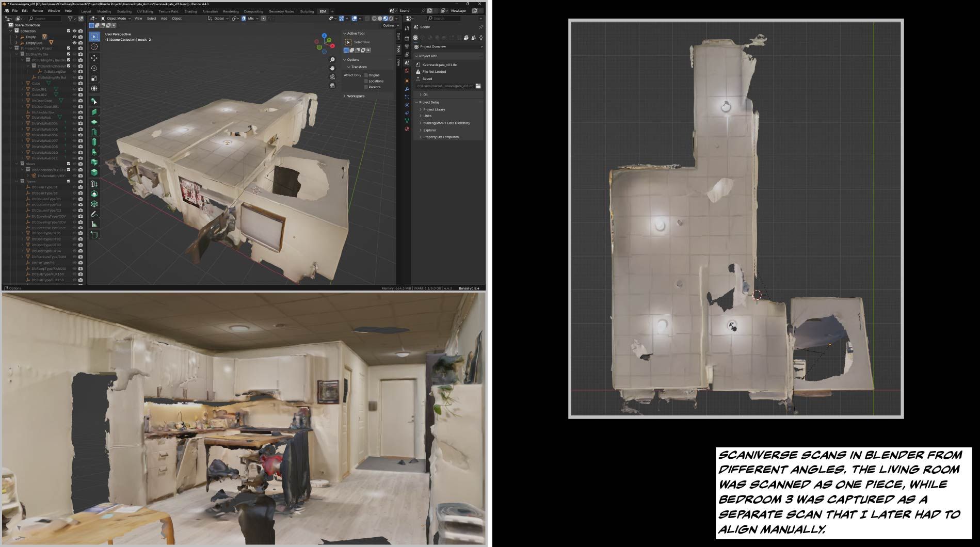Open the Physics properties tab icon
Viewport: 980px width, 547px height.
click(407, 105)
